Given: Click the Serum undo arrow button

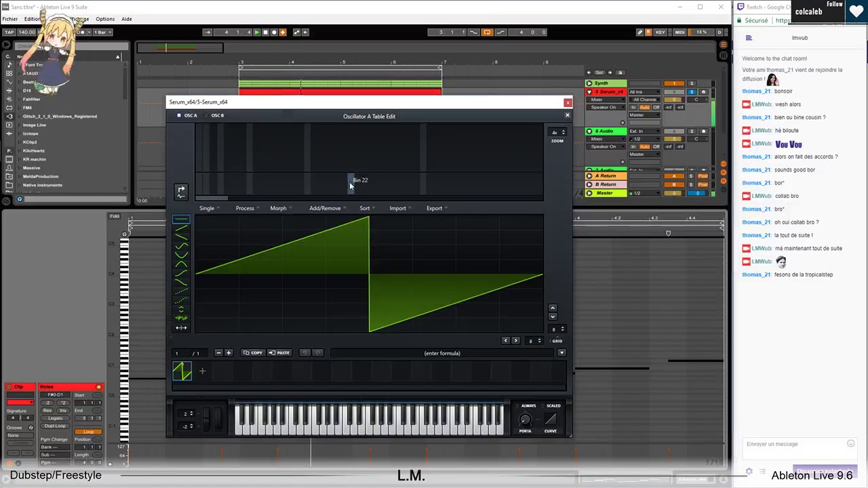Looking at the screenshot, I should click(305, 352).
